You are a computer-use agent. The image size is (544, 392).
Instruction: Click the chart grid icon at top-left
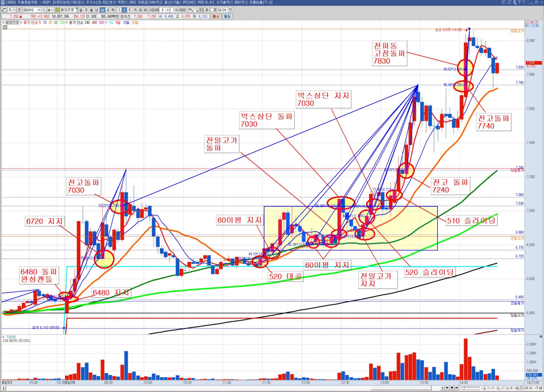[5, 27]
